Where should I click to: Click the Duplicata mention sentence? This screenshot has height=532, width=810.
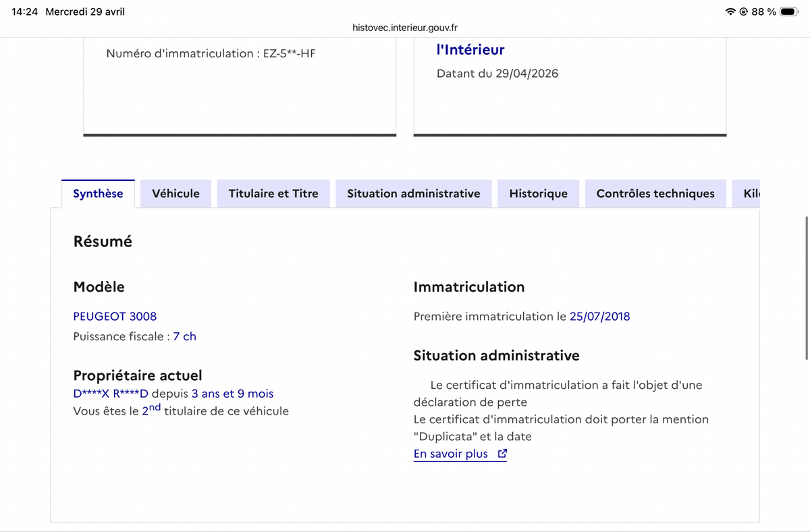click(561, 428)
